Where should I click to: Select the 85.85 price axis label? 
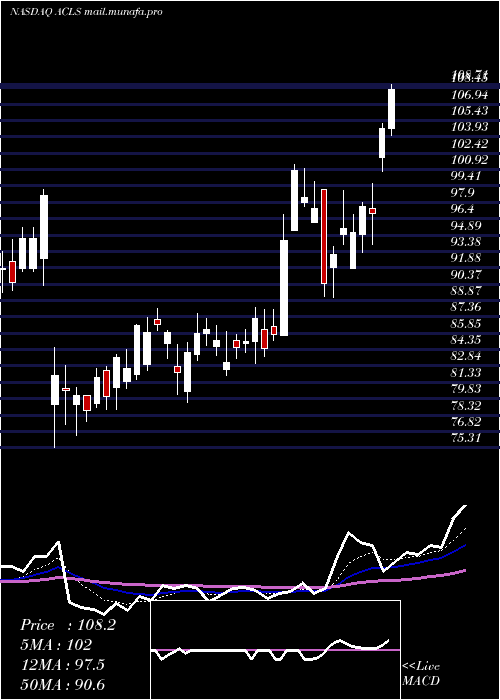(466, 324)
